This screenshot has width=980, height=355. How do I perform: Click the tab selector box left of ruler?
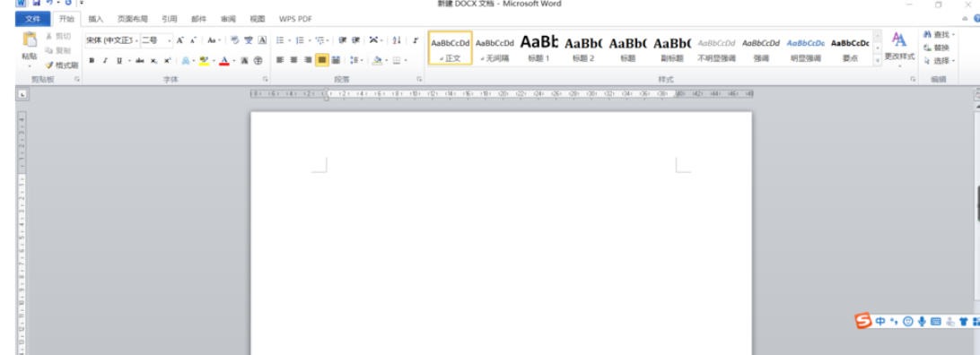pyautogui.click(x=22, y=94)
